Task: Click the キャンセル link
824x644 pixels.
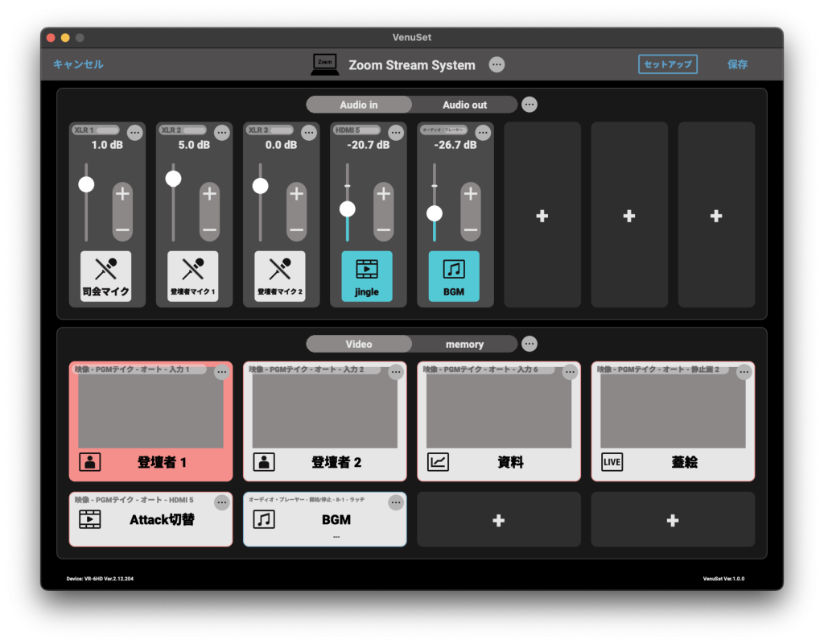Action: (x=78, y=64)
